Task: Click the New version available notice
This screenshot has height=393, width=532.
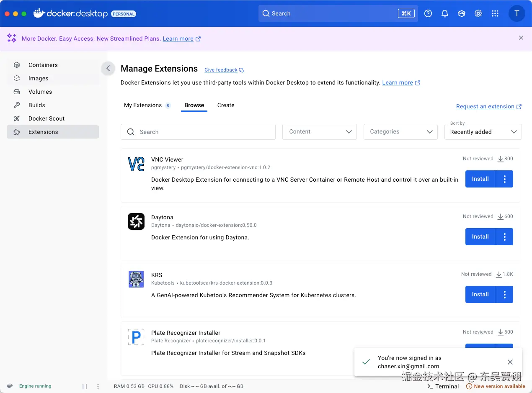Action: tap(496, 386)
